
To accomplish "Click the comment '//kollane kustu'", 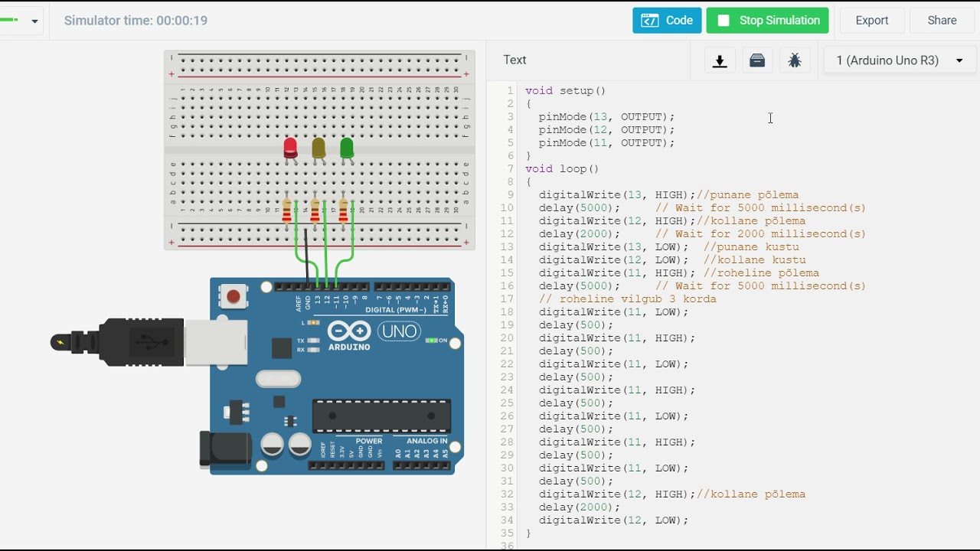I will click(x=754, y=259).
